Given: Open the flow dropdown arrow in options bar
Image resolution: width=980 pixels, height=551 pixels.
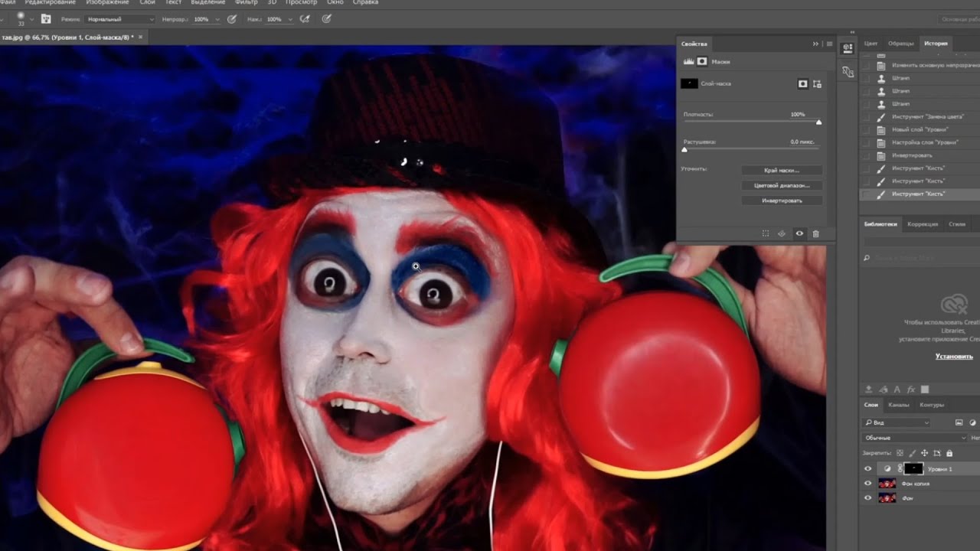Looking at the screenshot, I should [290, 18].
